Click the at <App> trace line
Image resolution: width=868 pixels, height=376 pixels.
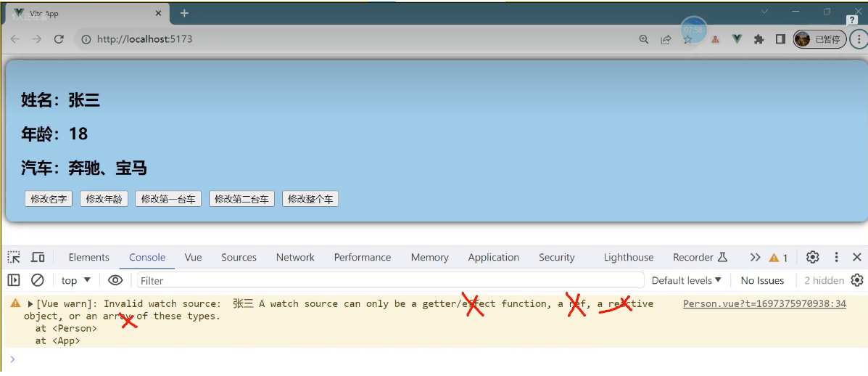pos(57,341)
